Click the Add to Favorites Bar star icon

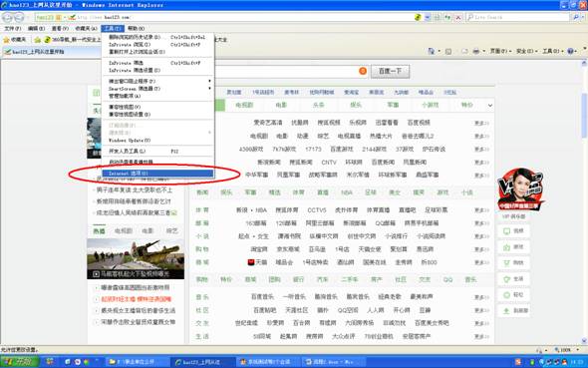click(x=37, y=39)
